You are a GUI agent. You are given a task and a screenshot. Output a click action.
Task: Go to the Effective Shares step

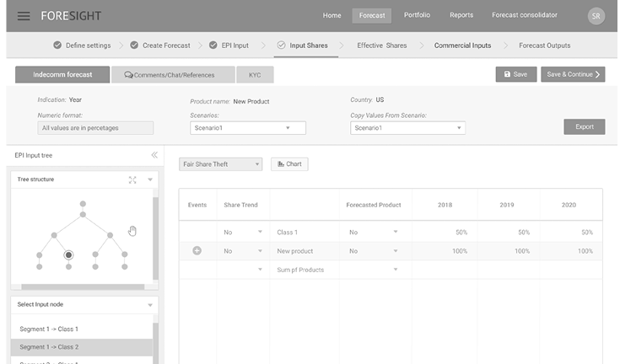[381, 45]
